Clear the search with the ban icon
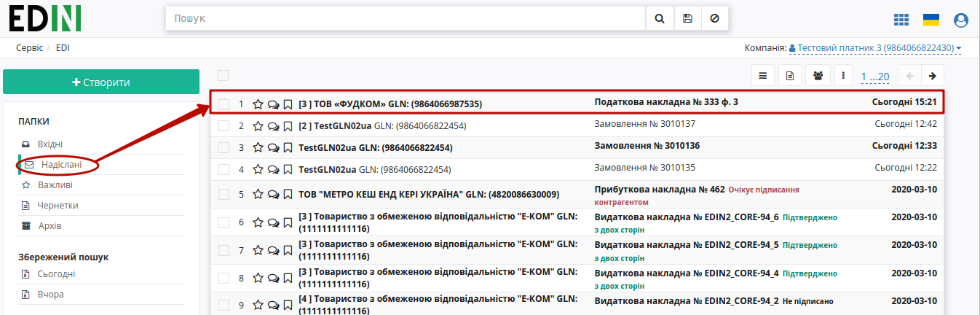980x315 pixels. coord(714,18)
